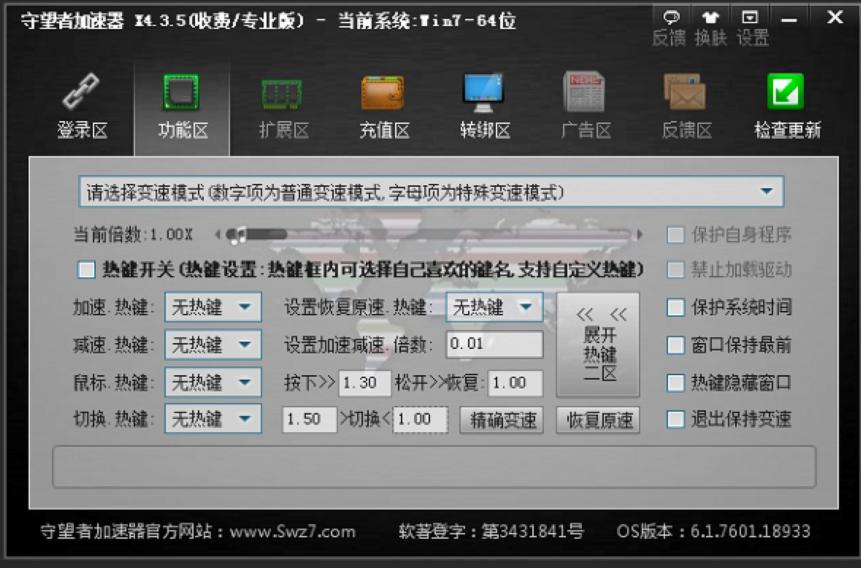Open the 扩展区 memory module icon

tap(282, 93)
